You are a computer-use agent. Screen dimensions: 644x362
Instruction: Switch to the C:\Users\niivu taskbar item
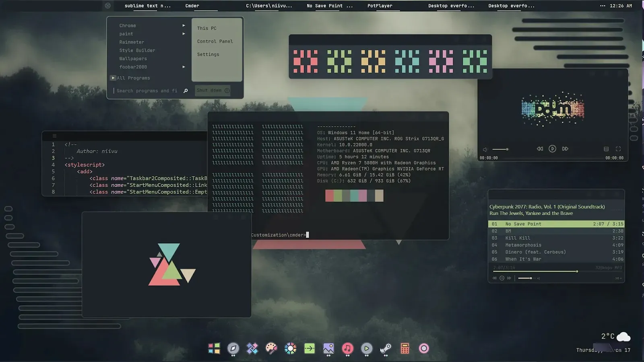coord(269,6)
